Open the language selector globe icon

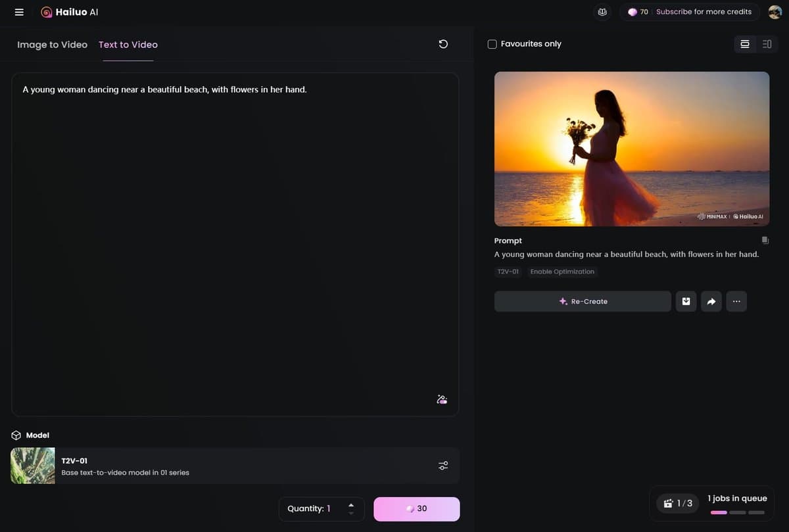[602, 11]
